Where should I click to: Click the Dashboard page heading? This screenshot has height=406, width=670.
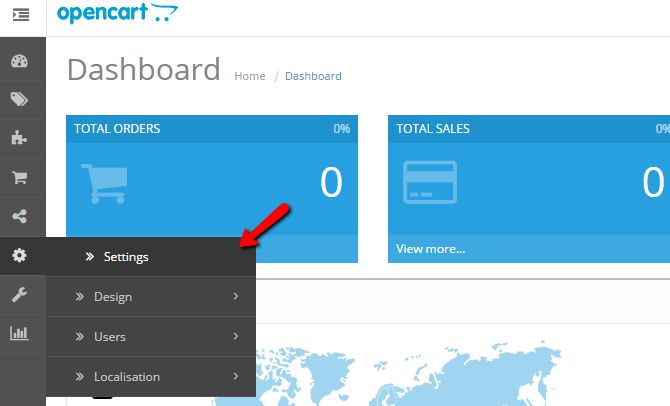click(144, 69)
